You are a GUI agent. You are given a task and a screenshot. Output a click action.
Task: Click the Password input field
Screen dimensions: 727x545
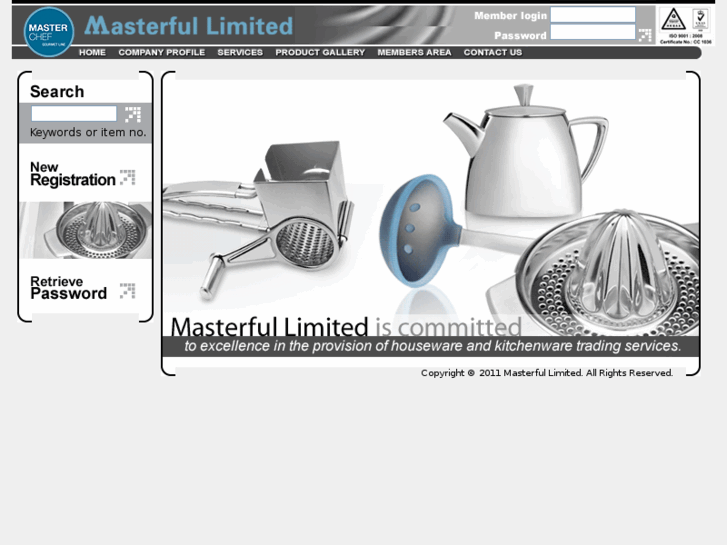pos(593,32)
